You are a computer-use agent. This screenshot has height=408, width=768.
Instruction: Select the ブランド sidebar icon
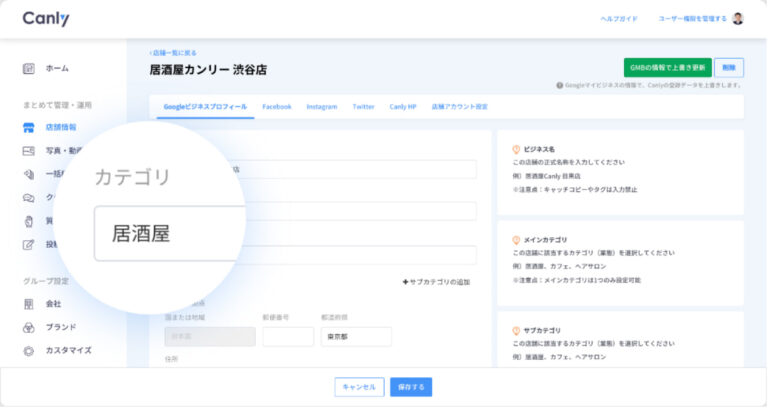[x=29, y=327]
